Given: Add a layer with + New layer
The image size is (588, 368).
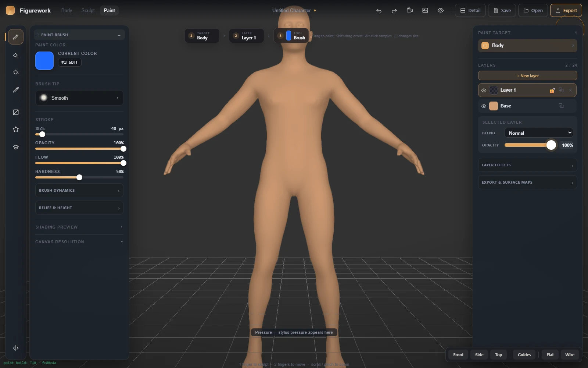Looking at the screenshot, I should click(x=527, y=75).
